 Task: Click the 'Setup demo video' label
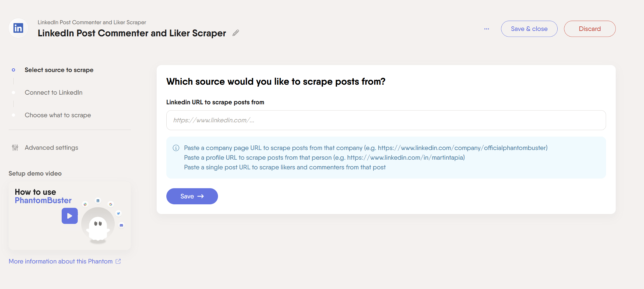click(35, 173)
